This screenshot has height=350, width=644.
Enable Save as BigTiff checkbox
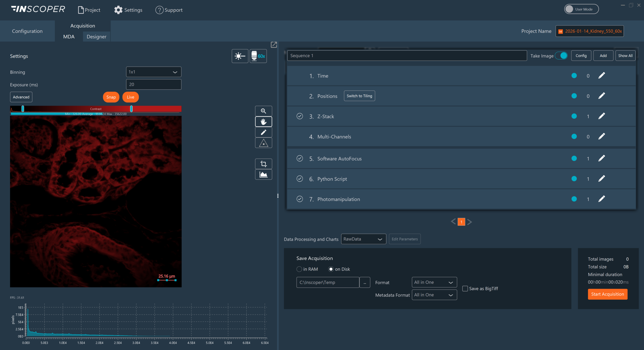coord(465,289)
